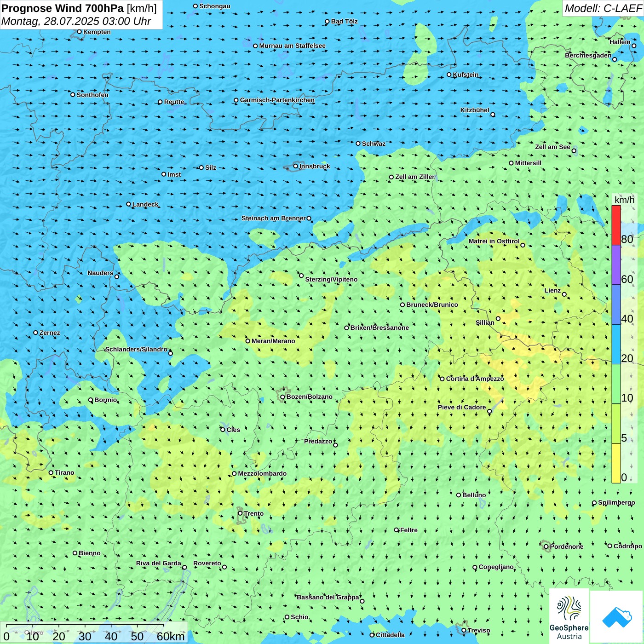Click the 'Conegliano' map label
The height and width of the screenshot is (644, 644).
[496, 567]
